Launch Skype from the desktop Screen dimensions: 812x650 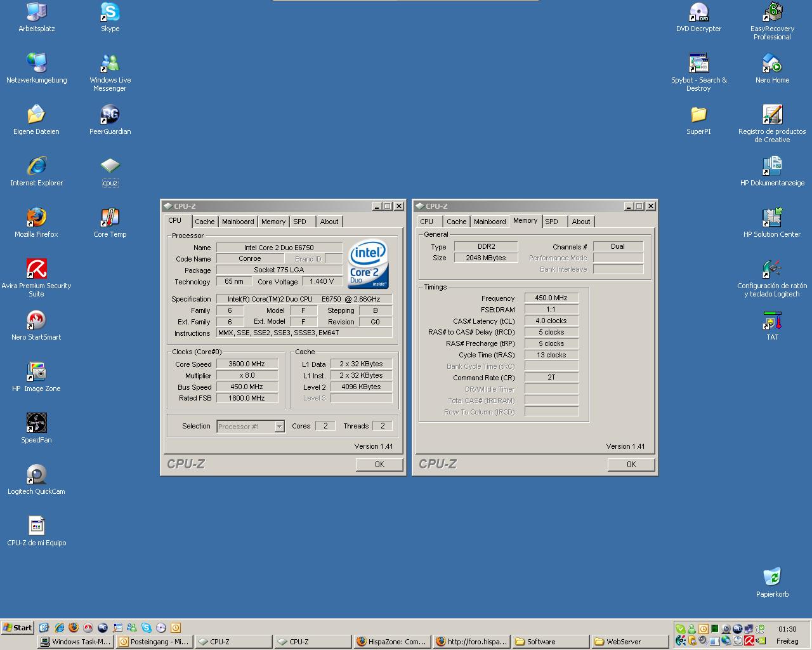pyautogui.click(x=110, y=17)
